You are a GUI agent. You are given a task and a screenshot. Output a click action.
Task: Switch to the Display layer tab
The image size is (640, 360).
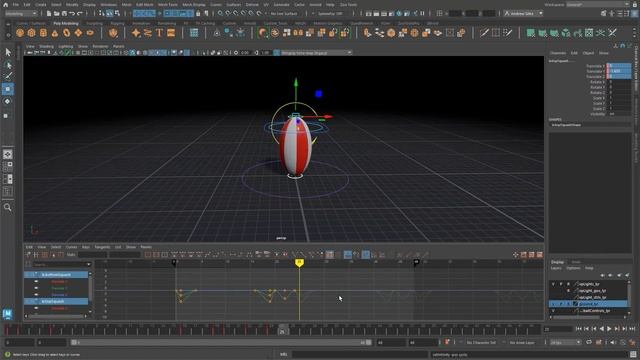click(x=557, y=262)
